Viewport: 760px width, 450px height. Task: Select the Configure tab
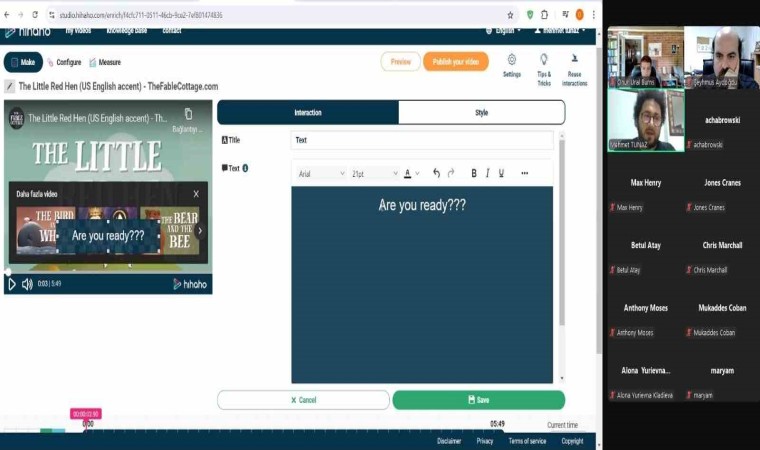tap(65, 62)
